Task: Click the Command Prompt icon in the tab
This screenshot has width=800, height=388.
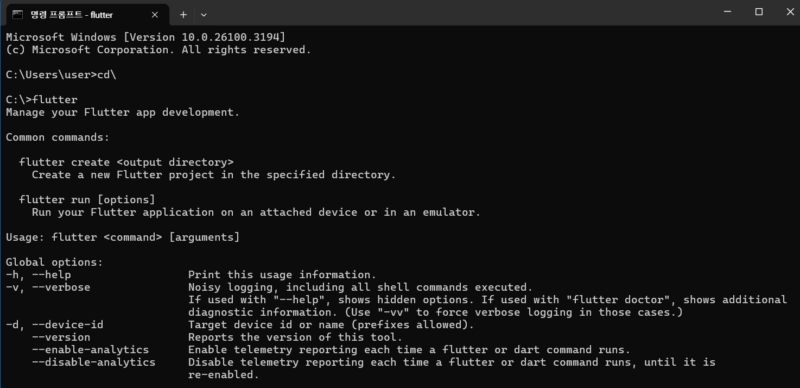Action: 18,15
